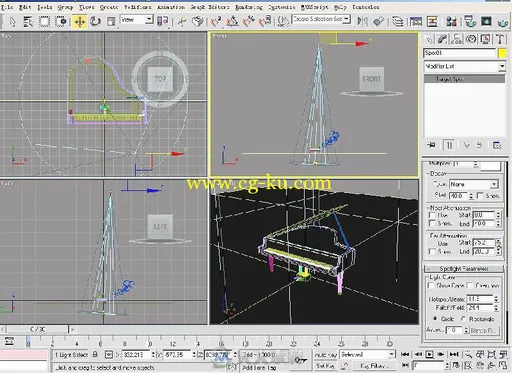Viewport: 512px width, 373px height.
Task: Switch to the Hierarchy command panel
Action: 456,40
